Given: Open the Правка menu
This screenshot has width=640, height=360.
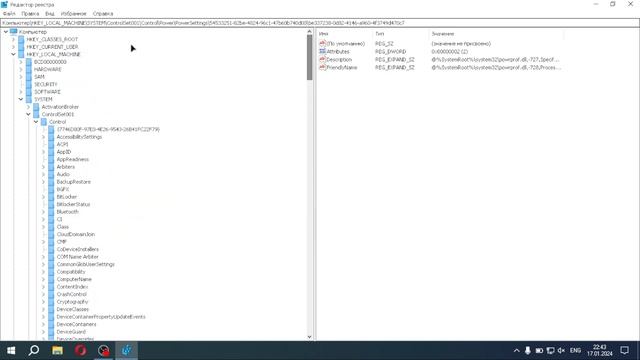Looking at the screenshot, I should pyautogui.click(x=30, y=13).
